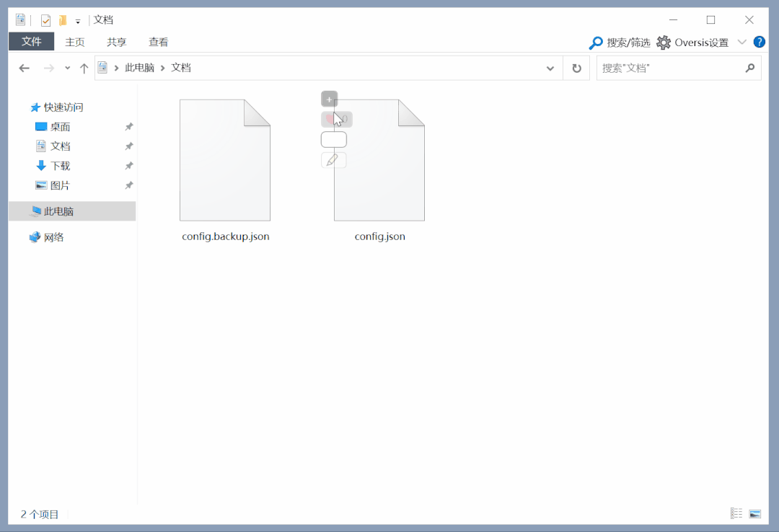The height and width of the screenshot is (532, 779).
Task: Refresh the current folder view
Action: pyautogui.click(x=576, y=68)
